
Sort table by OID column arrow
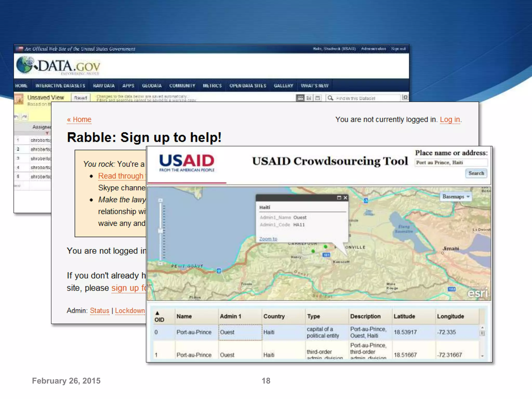click(x=157, y=313)
